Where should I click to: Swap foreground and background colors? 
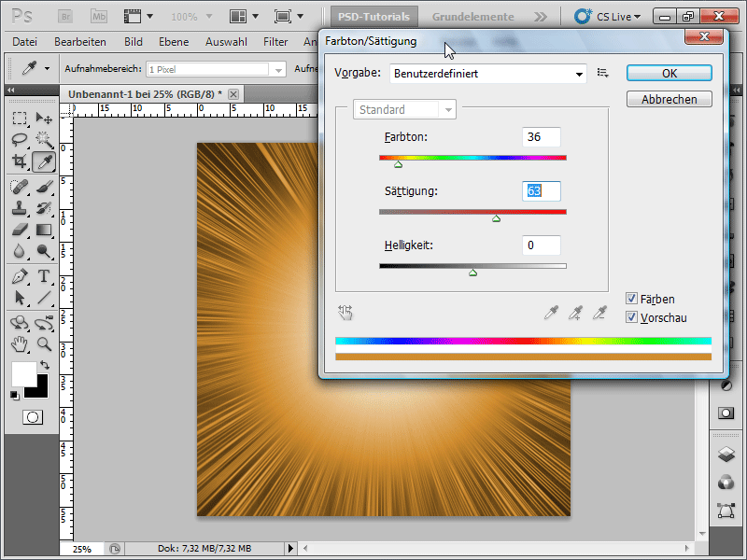pyautogui.click(x=45, y=365)
